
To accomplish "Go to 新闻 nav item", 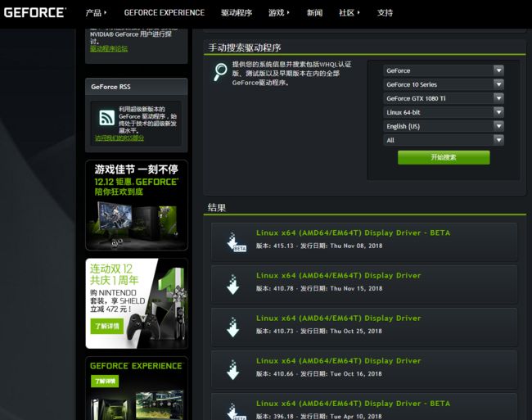I will tap(314, 13).
